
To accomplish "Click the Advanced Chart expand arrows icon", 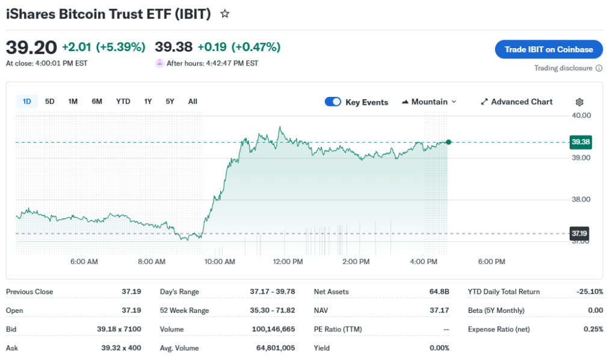I will [x=484, y=102].
